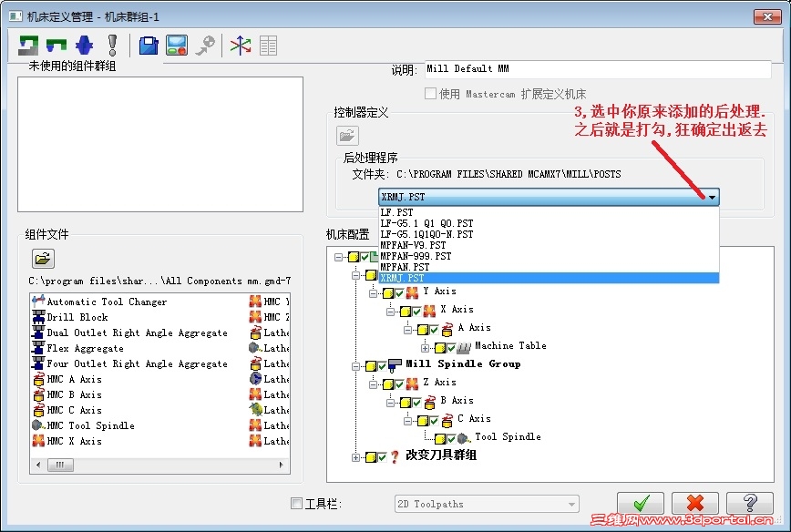Click the 说明 Mill Default MM field

[598, 69]
